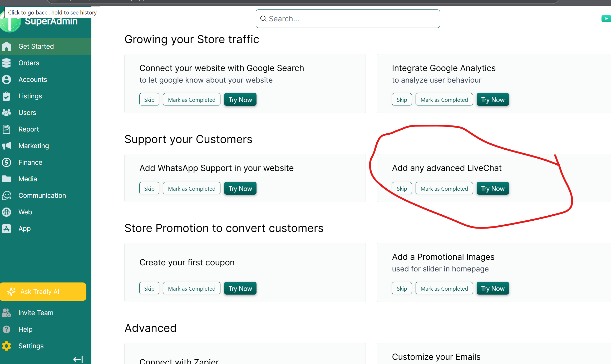Click the Invite Team person-plus icon
The width and height of the screenshot is (611, 364).
(7, 313)
